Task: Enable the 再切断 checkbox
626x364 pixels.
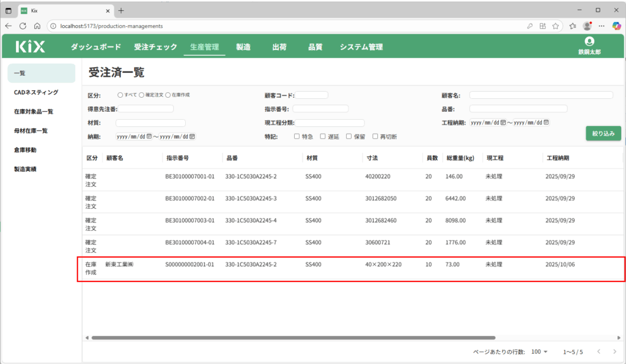Action: 375,137
